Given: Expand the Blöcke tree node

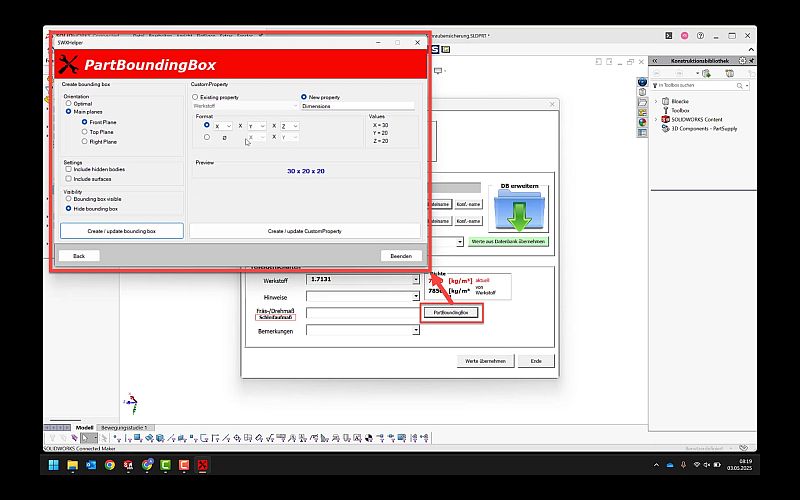Looking at the screenshot, I should (656, 102).
